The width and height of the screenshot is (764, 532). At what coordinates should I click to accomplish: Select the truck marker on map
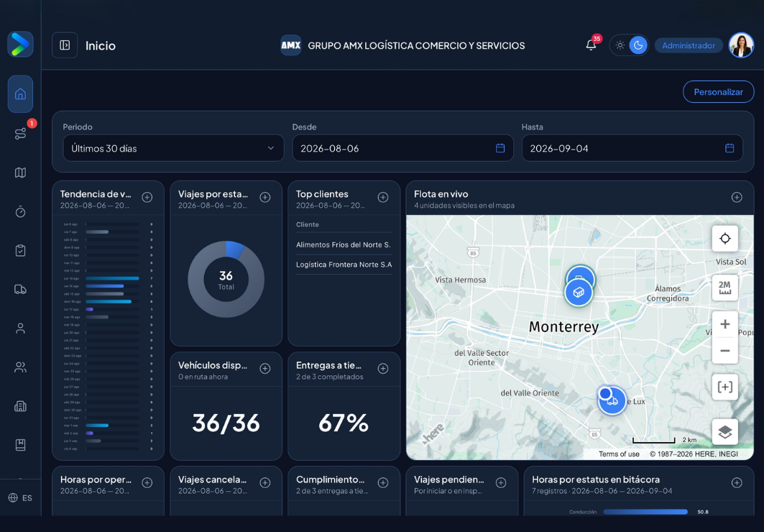click(612, 401)
